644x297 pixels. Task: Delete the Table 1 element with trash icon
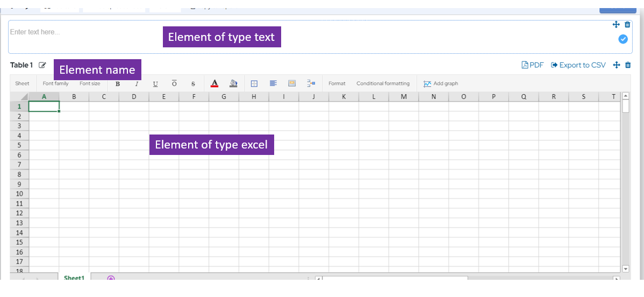pyautogui.click(x=628, y=65)
